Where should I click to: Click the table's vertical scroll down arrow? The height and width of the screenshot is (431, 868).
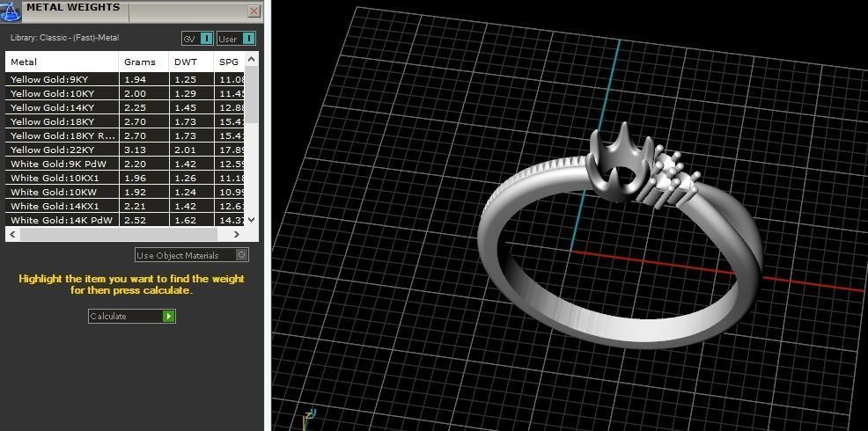click(251, 220)
